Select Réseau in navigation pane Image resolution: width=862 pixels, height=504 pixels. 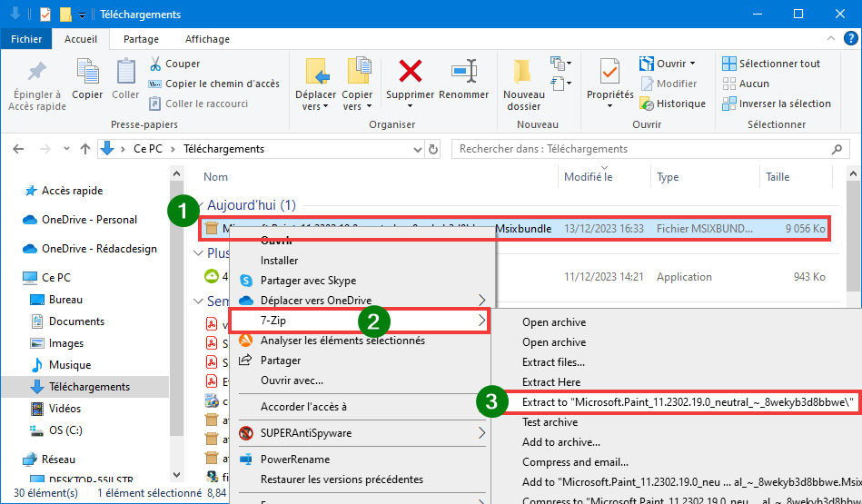coord(48,460)
